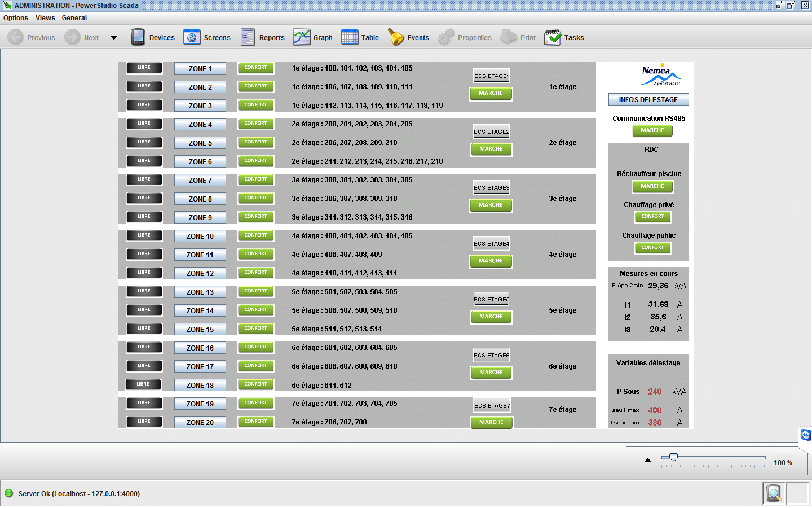Toggle CONFORT mode for Zone 9
This screenshot has height=508, width=812.
tap(255, 217)
